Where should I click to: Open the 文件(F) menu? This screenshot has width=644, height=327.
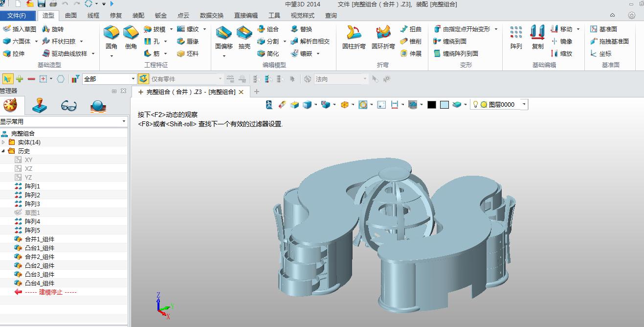tap(17, 16)
